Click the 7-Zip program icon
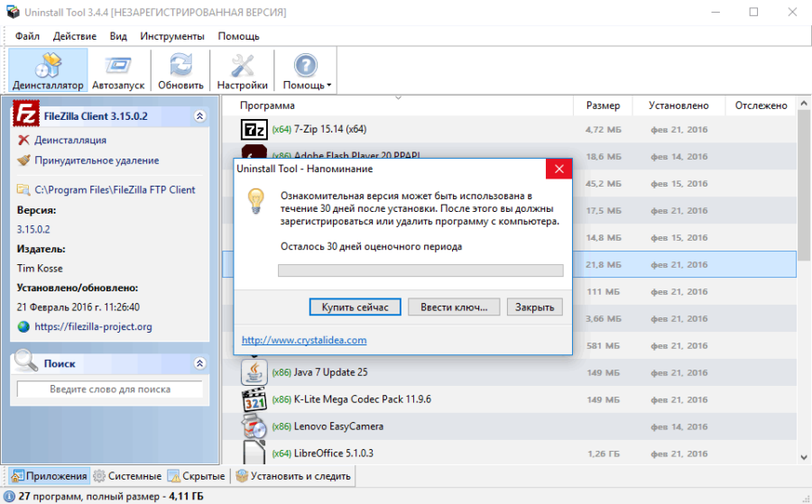This screenshot has height=504, width=812. point(254,129)
